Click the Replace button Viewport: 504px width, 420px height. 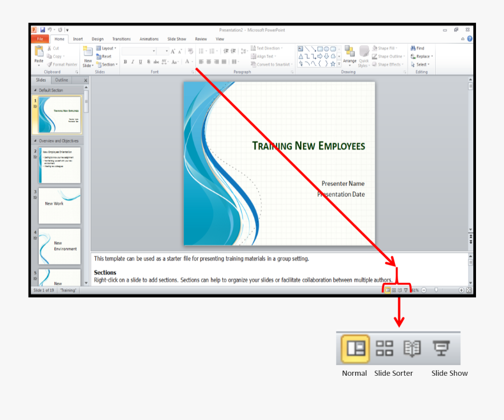click(x=421, y=56)
